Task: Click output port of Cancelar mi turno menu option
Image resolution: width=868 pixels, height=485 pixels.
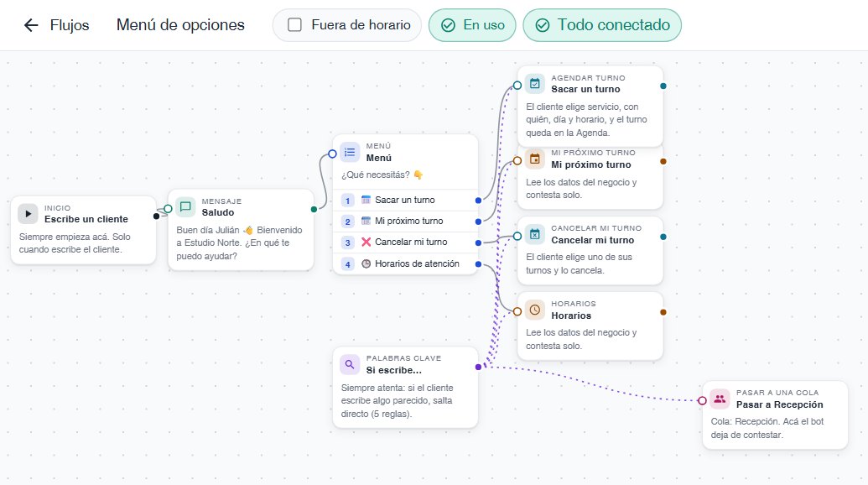Action: click(x=478, y=242)
